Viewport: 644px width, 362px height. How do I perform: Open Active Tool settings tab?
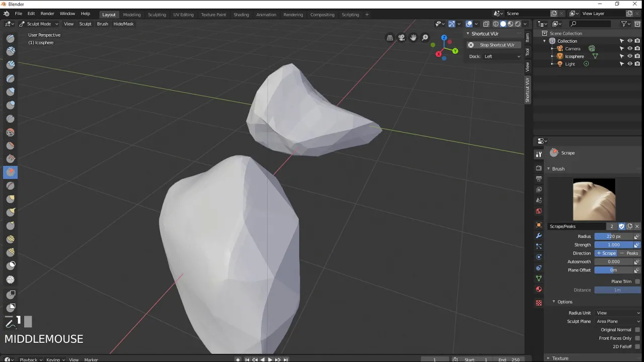pyautogui.click(x=539, y=154)
